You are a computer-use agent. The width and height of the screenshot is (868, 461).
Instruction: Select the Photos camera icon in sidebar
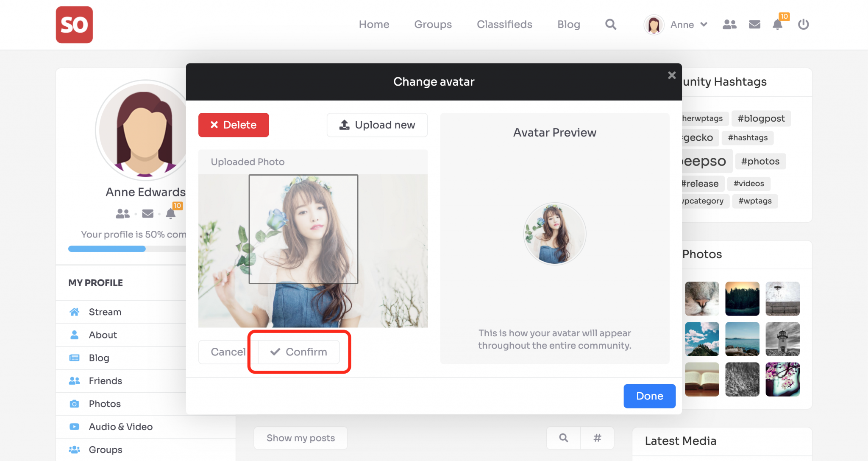74,404
